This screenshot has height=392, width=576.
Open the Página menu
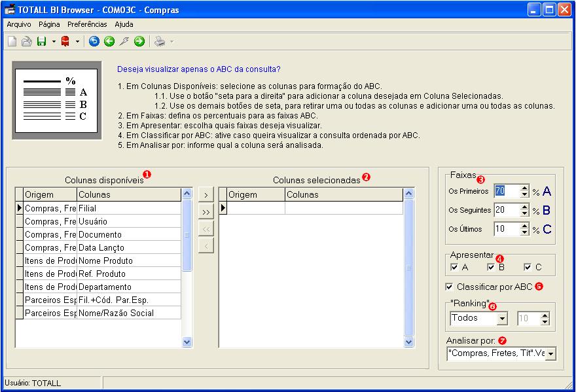tap(49, 24)
